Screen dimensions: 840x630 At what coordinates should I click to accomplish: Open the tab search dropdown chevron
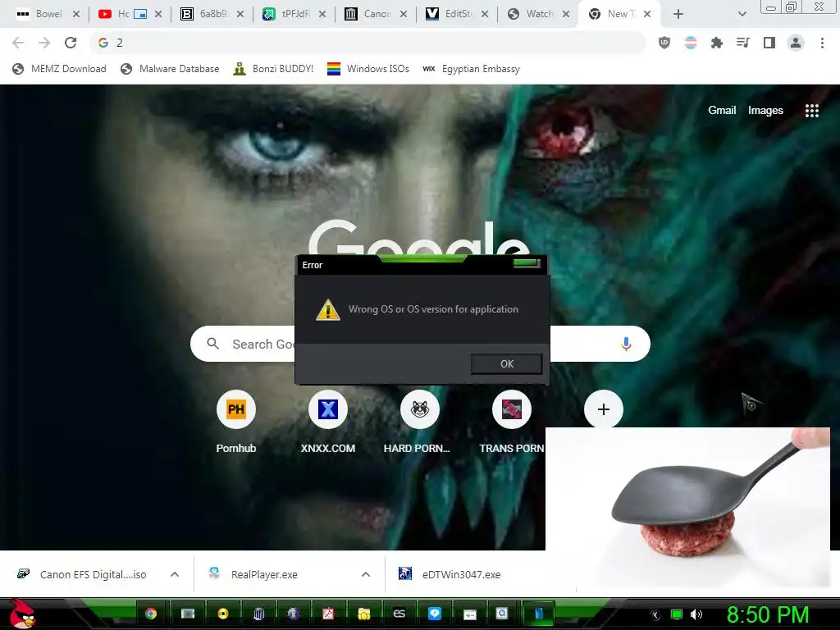742,15
